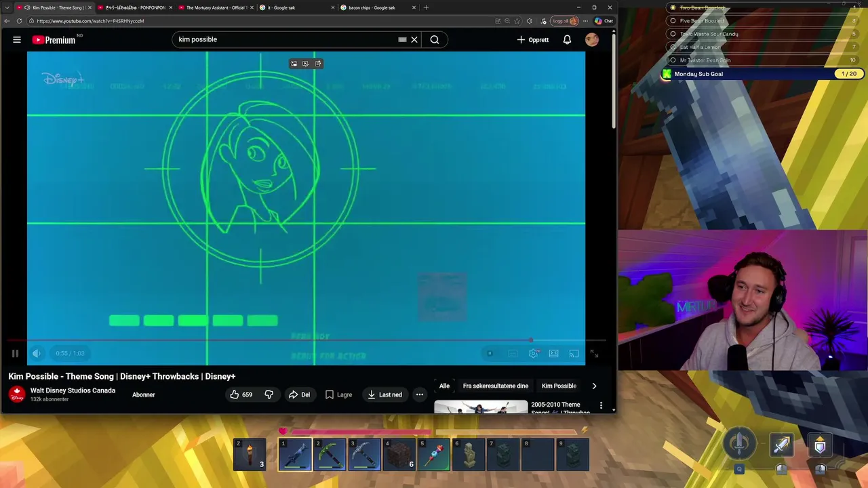Open the Logg på profile button
The image size is (868, 488).
[x=565, y=21]
